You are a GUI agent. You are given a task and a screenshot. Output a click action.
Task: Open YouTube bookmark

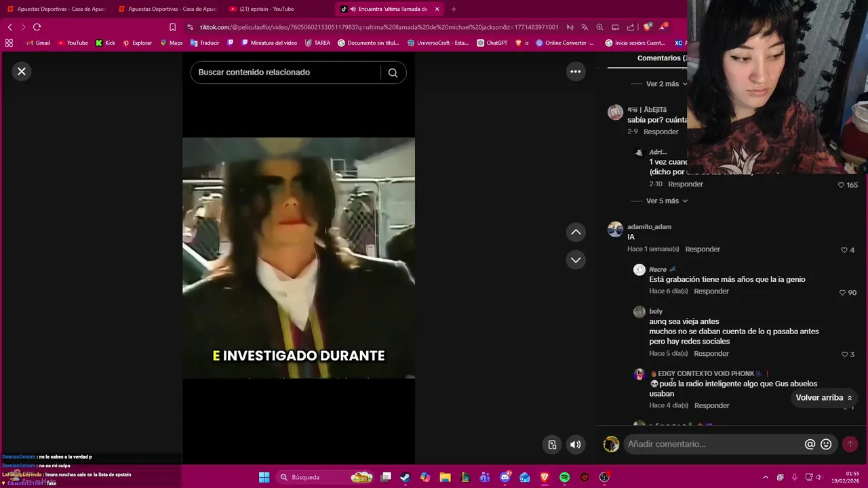click(73, 43)
